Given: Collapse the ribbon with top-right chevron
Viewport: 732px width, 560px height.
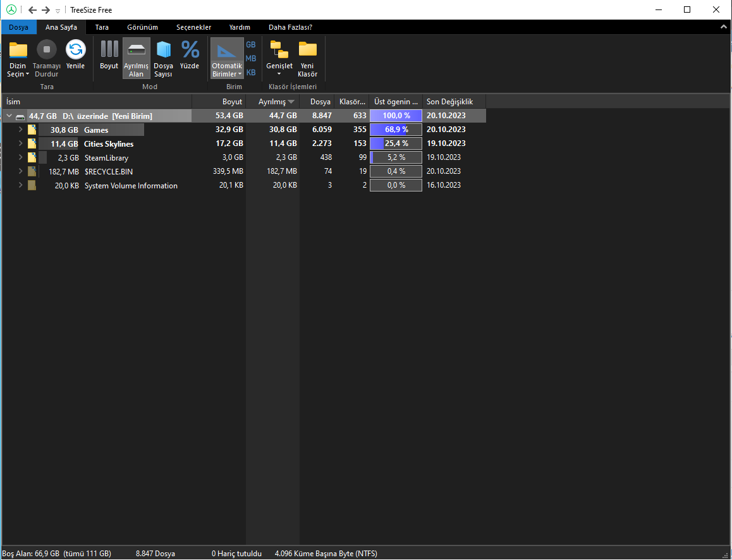Looking at the screenshot, I should pyautogui.click(x=724, y=27).
